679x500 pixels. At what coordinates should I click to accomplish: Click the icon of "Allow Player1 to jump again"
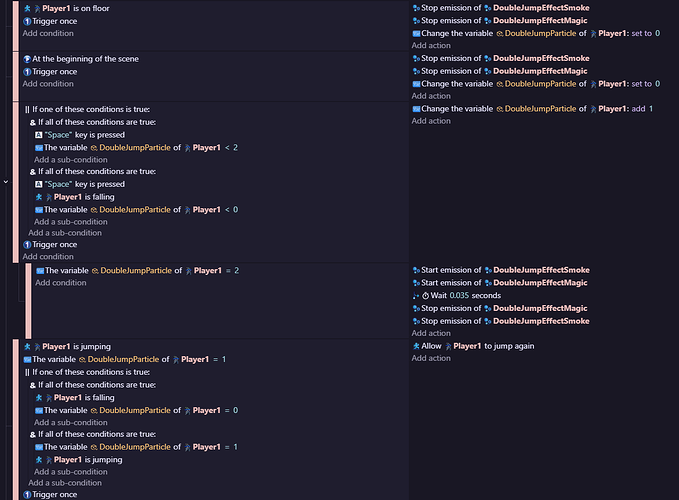click(416, 346)
